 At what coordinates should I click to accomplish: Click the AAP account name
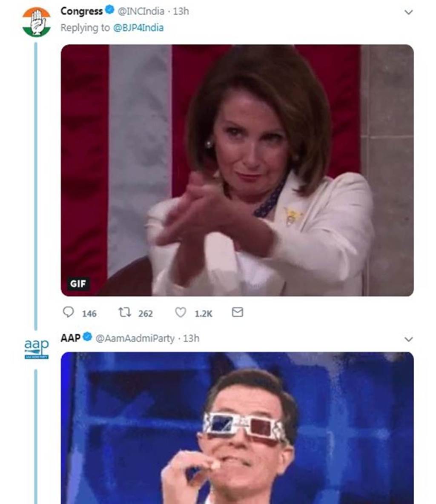click(70, 338)
